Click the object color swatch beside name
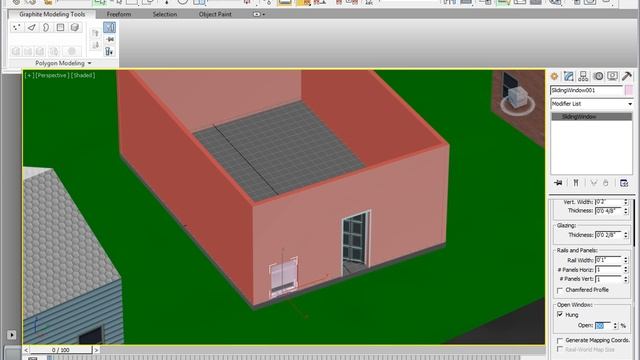Screen dimensions: 640x360 pyautogui.click(x=629, y=91)
